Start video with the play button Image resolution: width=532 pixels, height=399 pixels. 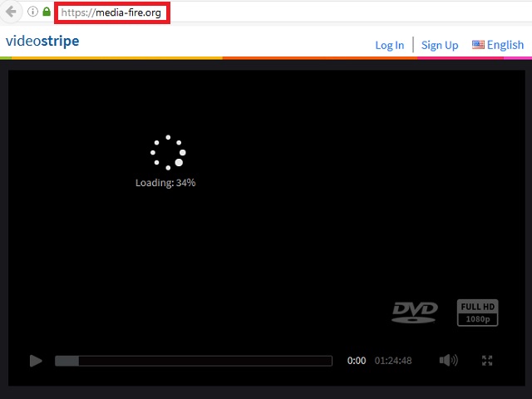[36, 361]
